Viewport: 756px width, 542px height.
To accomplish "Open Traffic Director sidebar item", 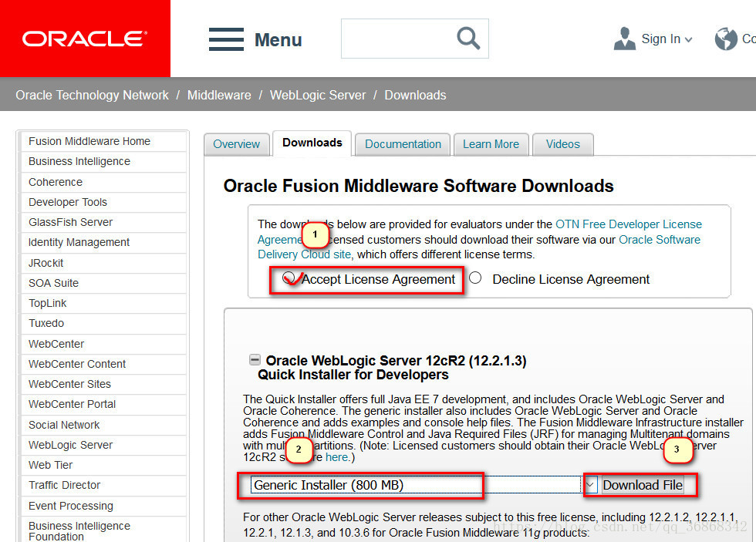I will coord(103,485).
